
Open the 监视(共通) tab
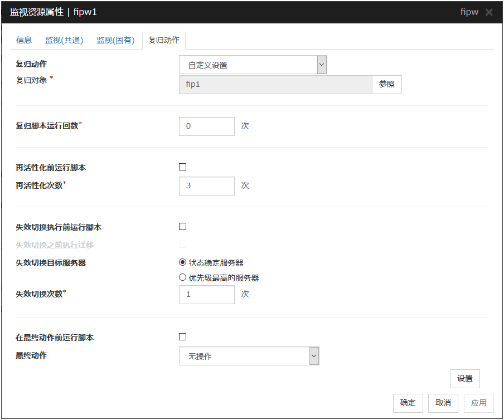pos(64,40)
